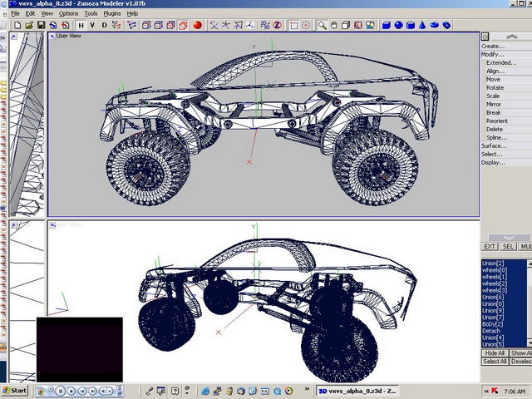Select the magnifier zoom tool

click(x=323, y=25)
